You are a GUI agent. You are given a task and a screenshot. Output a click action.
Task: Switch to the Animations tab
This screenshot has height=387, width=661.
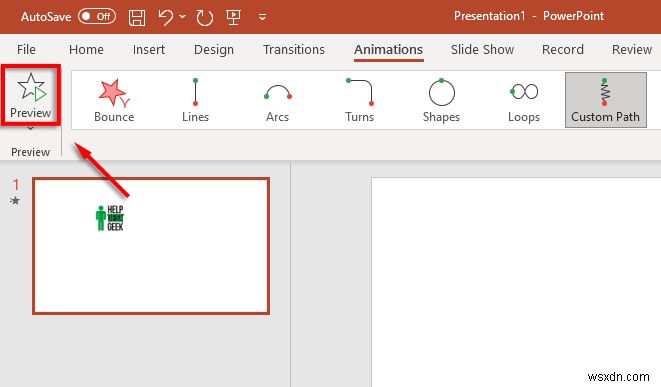pyautogui.click(x=389, y=50)
